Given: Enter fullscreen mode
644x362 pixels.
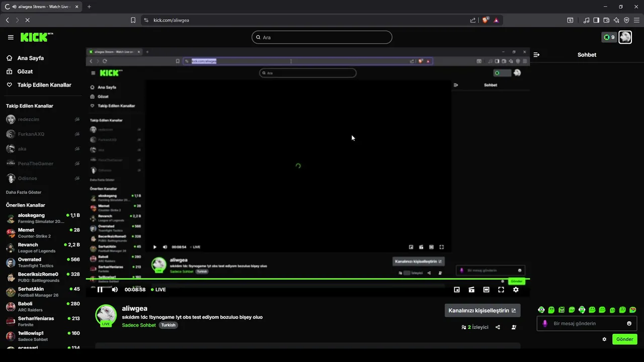Looking at the screenshot, I should 501,290.
